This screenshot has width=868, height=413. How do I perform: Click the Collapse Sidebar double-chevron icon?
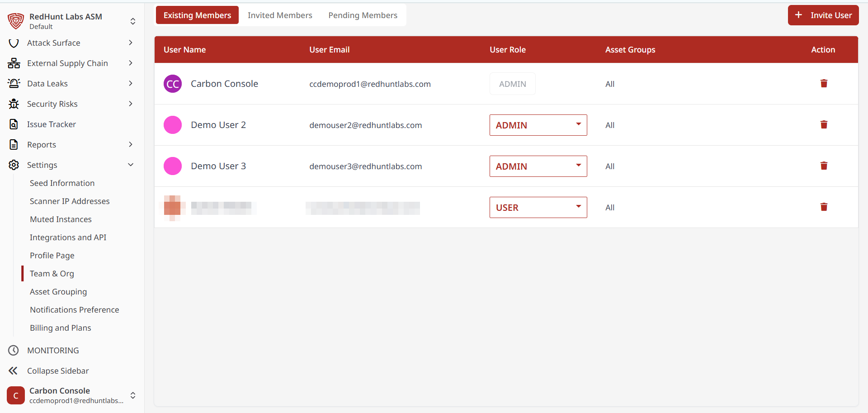(13, 371)
